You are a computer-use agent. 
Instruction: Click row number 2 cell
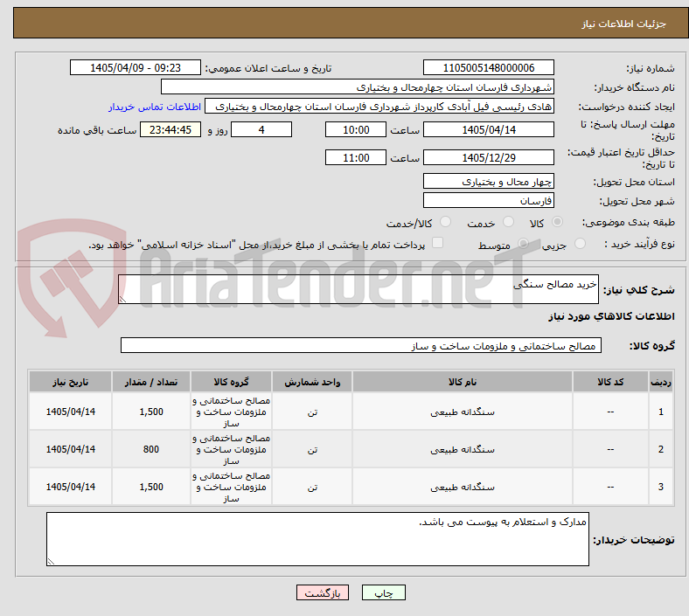661,449
